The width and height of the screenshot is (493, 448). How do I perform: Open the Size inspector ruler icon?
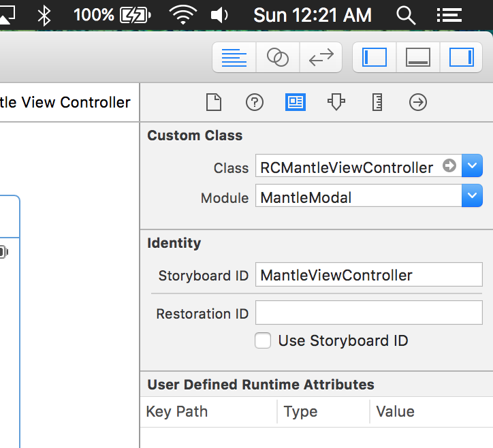[377, 102]
